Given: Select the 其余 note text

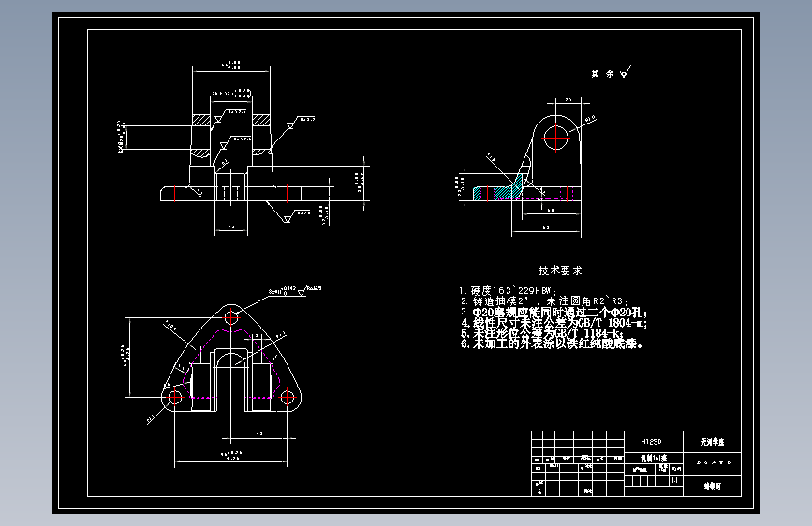Looking at the screenshot, I should 603,74.
